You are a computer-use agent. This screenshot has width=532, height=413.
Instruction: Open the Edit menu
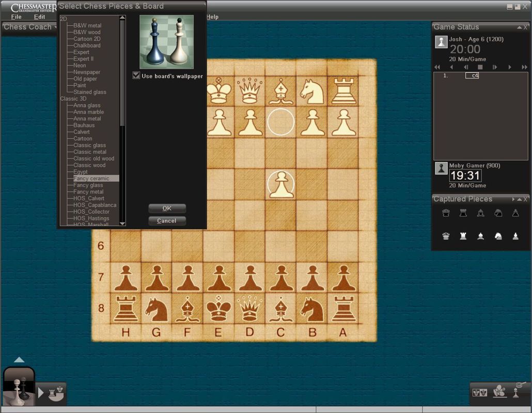click(40, 17)
